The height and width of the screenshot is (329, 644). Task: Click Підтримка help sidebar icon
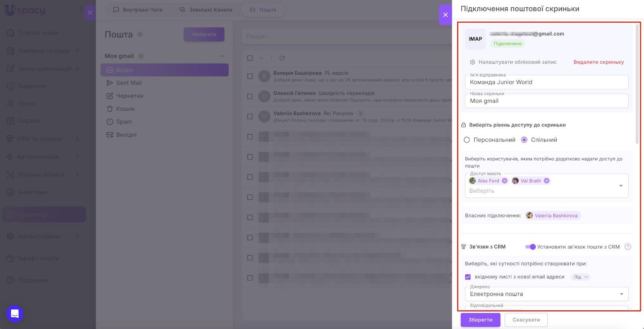10,280
